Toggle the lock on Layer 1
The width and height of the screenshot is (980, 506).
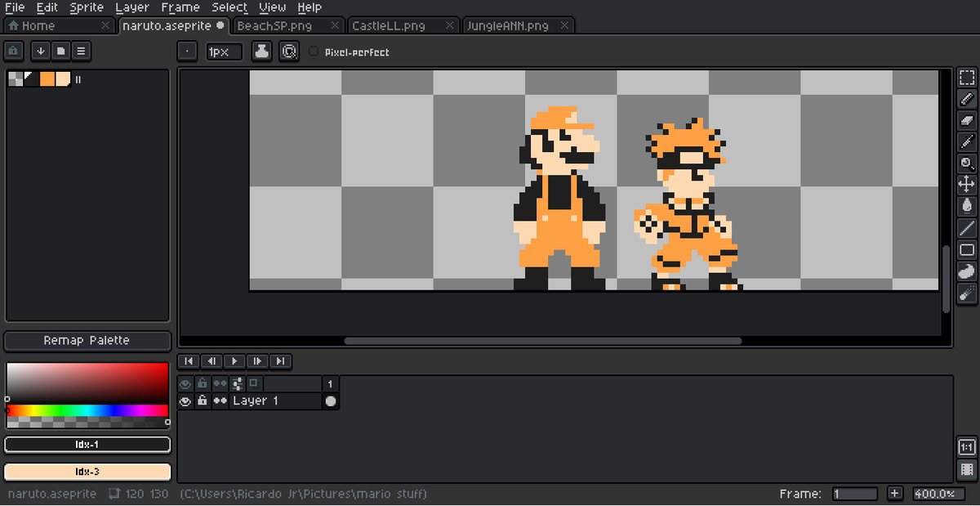point(203,401)
